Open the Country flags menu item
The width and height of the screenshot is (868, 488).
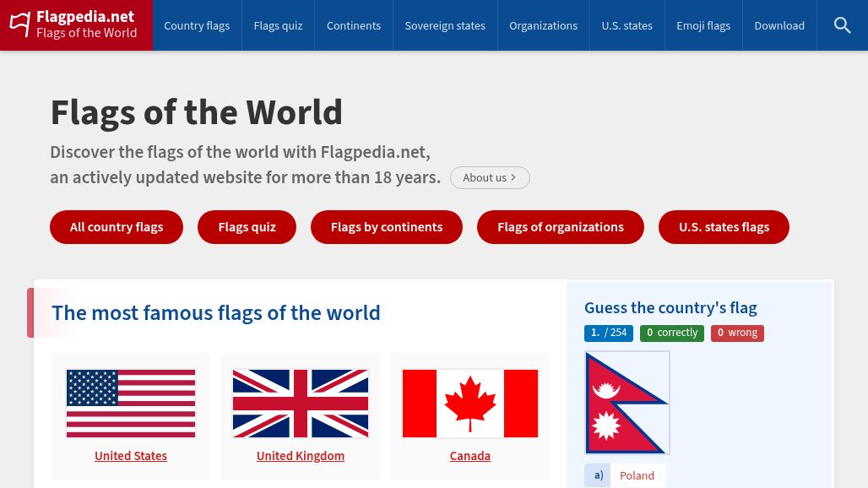click(197, 25)
